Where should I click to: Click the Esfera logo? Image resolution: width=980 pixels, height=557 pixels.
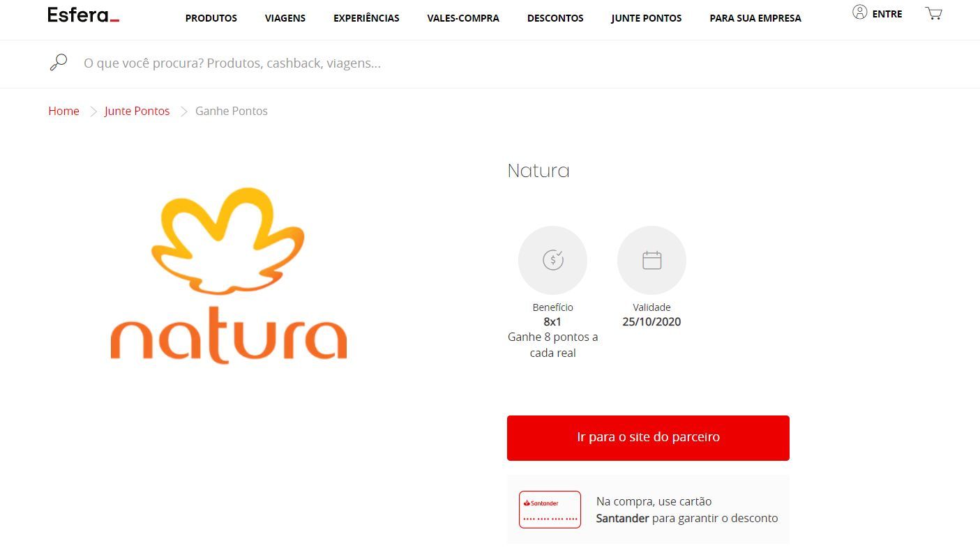click(x=83, y=15)
